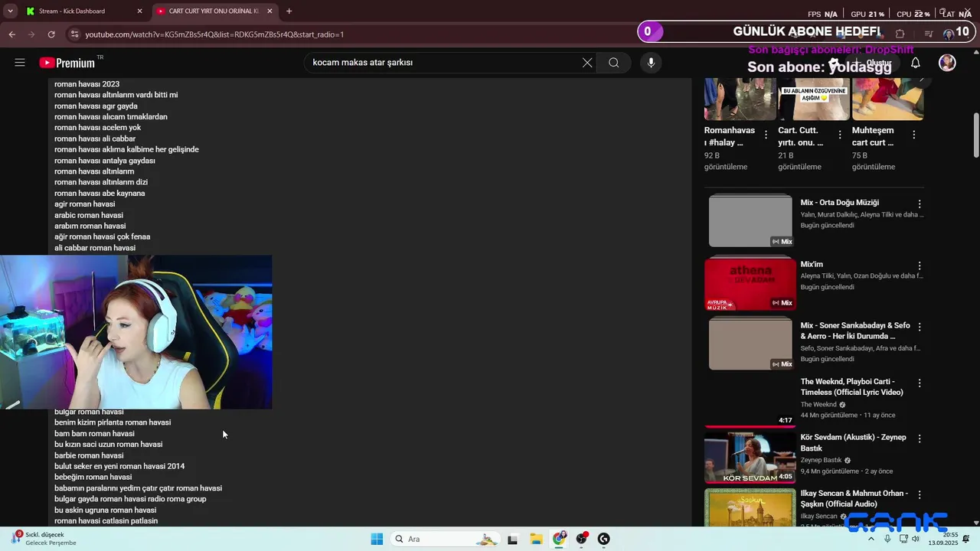Clear the search box with the X icon
The height and width of the screenshot is (551, 980).
(x=587, y=63)
